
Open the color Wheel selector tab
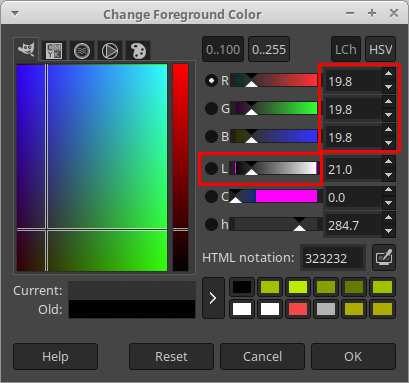point(110,51)
